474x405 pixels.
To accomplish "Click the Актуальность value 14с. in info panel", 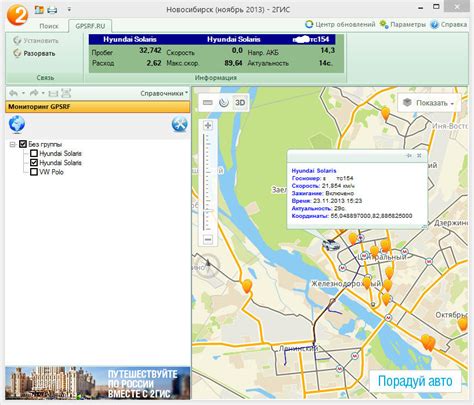I will [325, 63].
